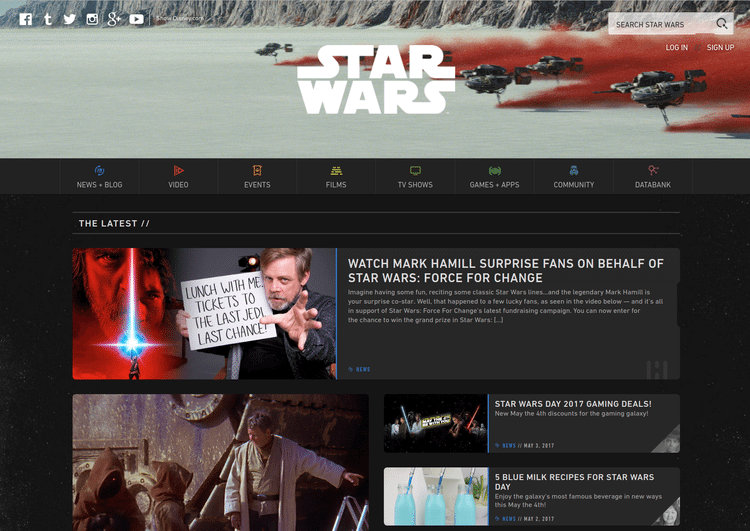Click the THE LATEST // heading
This screenshot has width=750, height=531.
(114, 223)
